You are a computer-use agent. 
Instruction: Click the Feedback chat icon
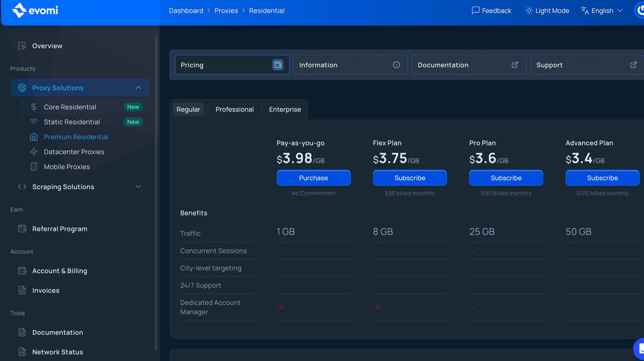475,11
